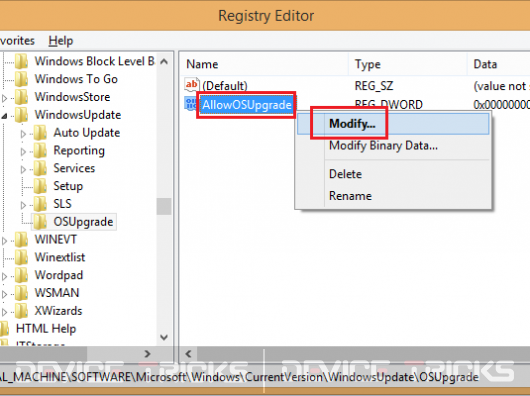Image resolution: width=530 pixels, height=396 pixels.
Task: Open the Help menu
Action: point(61,41)
